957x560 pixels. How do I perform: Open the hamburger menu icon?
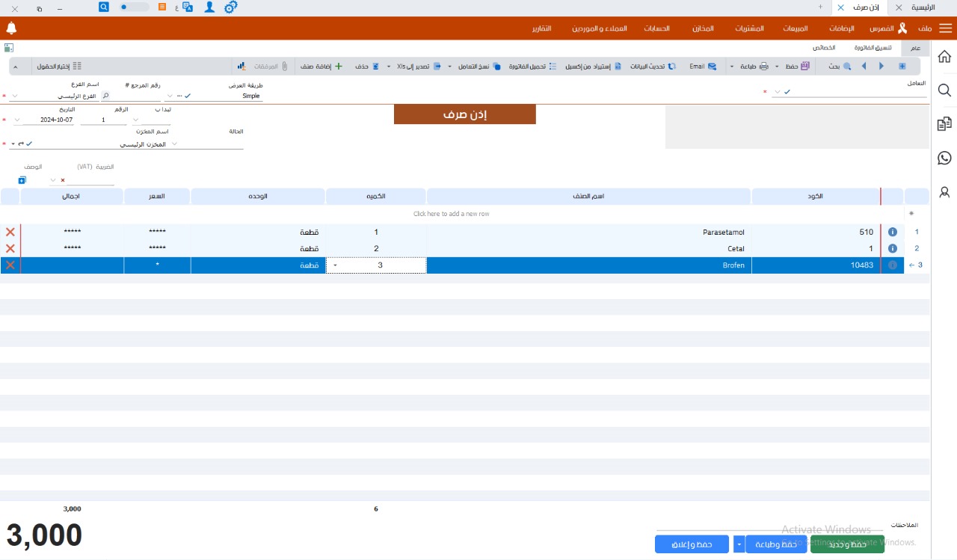pyautogui.click(x=946, y=28)
